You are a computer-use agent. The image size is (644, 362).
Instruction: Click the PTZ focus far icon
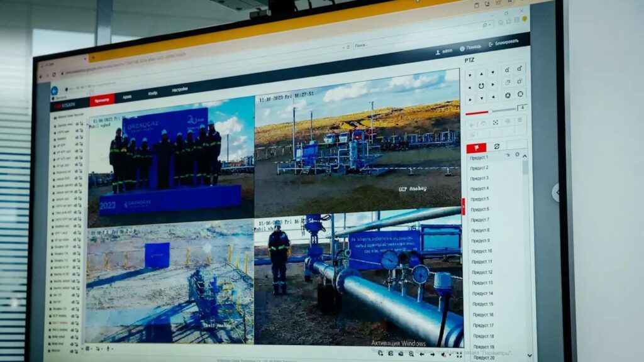(x=520, y=81)
